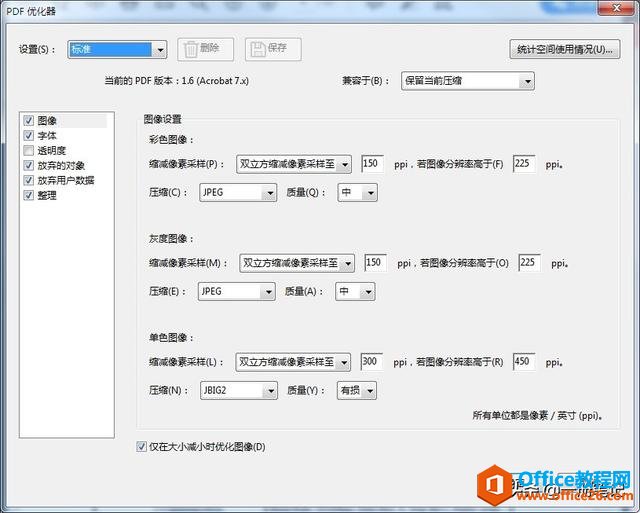Click the 单色图像 section label

pyautogui.click(x=171, y=338)
